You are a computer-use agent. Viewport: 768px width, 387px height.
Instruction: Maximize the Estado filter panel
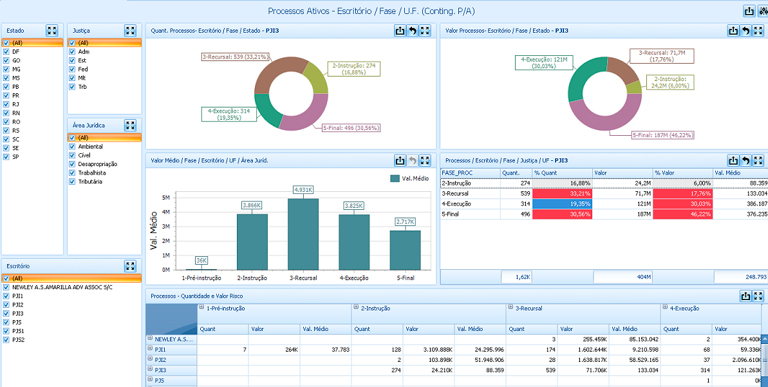(x=52, y=30)
